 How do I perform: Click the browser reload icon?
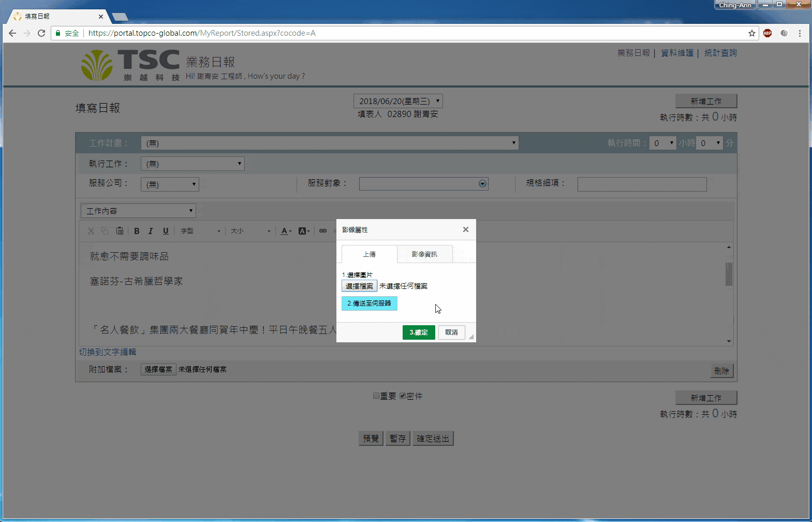pos(41,33)
